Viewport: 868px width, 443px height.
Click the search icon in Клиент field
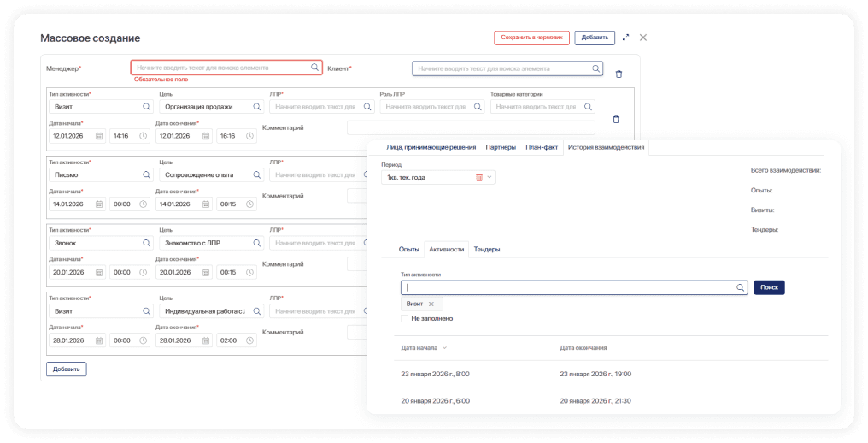pyautogui.click(x=595, y=68)
